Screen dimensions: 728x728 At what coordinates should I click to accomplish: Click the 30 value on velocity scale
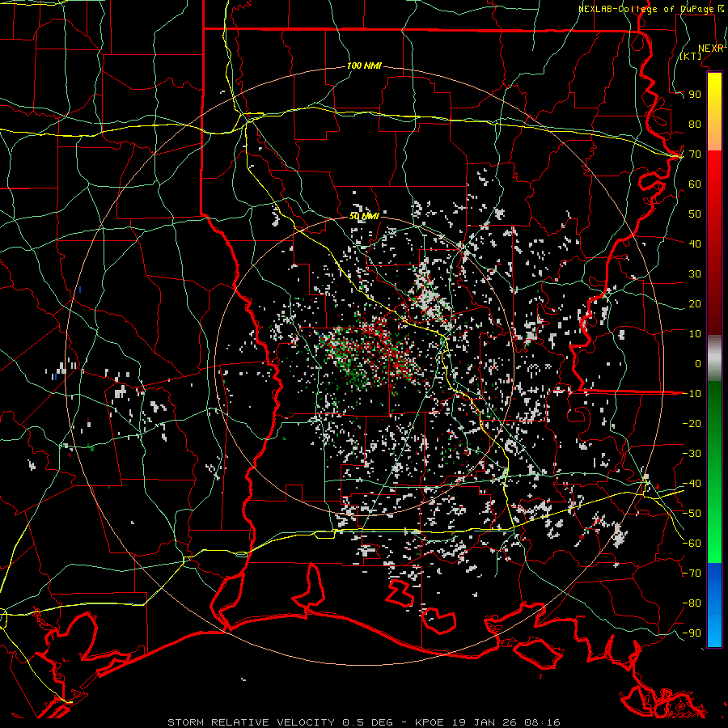(695, 274)
